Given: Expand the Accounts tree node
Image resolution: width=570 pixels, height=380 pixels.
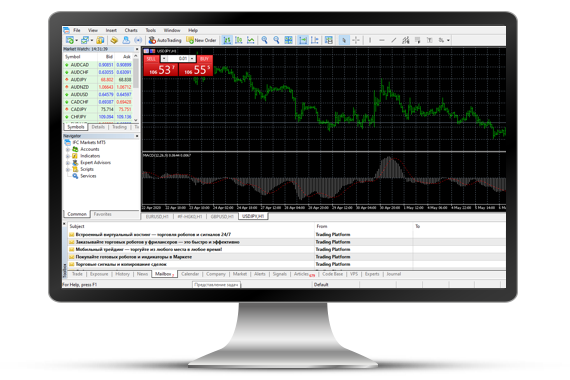Looking at the screenshot, I should [68, 149].
